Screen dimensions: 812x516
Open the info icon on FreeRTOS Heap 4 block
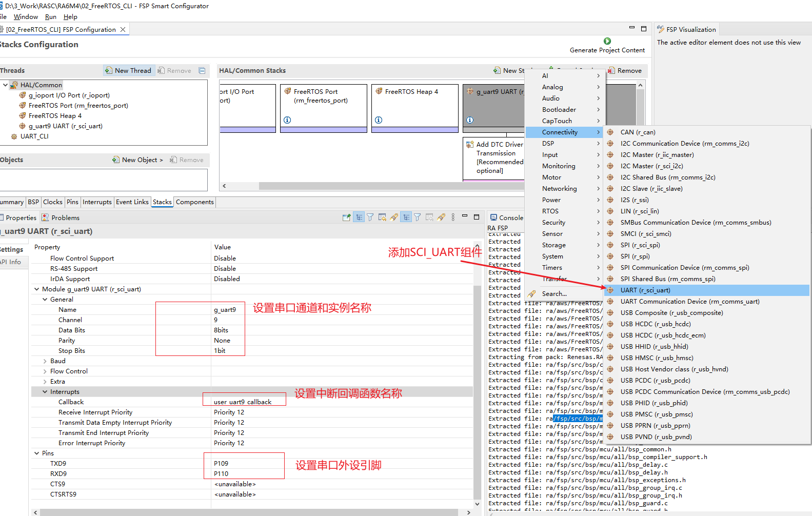click(x=379, y=120)
